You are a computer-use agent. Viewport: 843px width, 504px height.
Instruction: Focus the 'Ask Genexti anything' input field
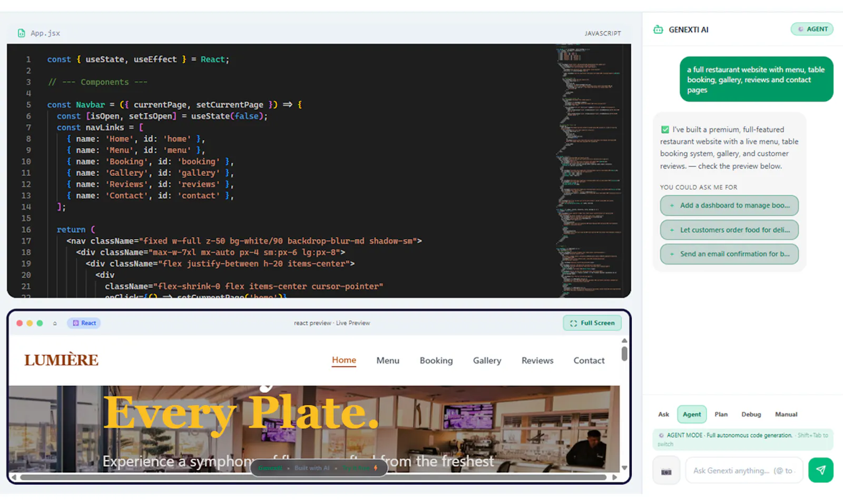[x=744, y=470]
